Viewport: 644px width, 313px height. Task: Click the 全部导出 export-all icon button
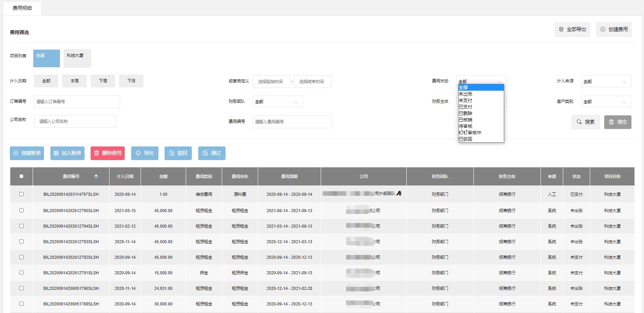click(x=572, y=30)
